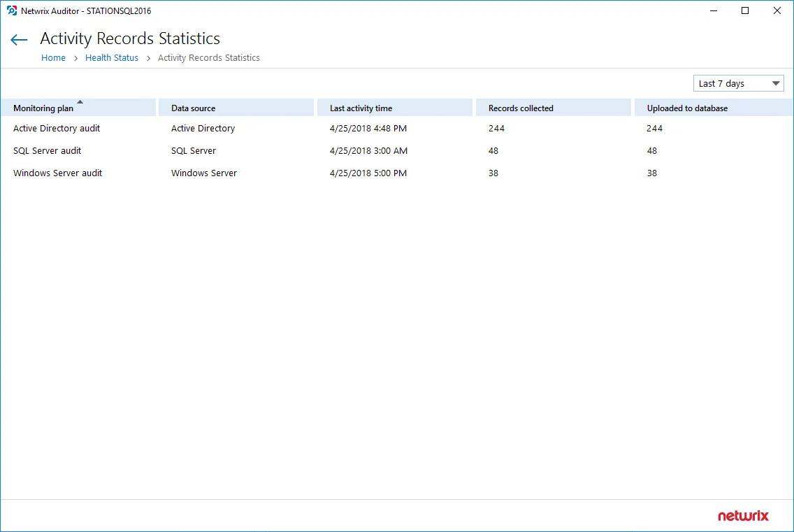Navigate to Health Status breadcrumb
The height and width of the screenshot is (532, 794).
point(111,58)
